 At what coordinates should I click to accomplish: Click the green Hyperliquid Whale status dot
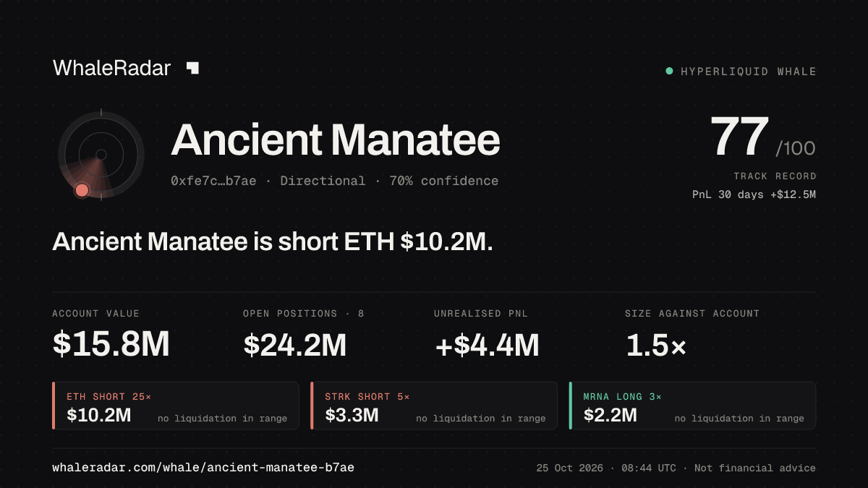pos(669,71)
